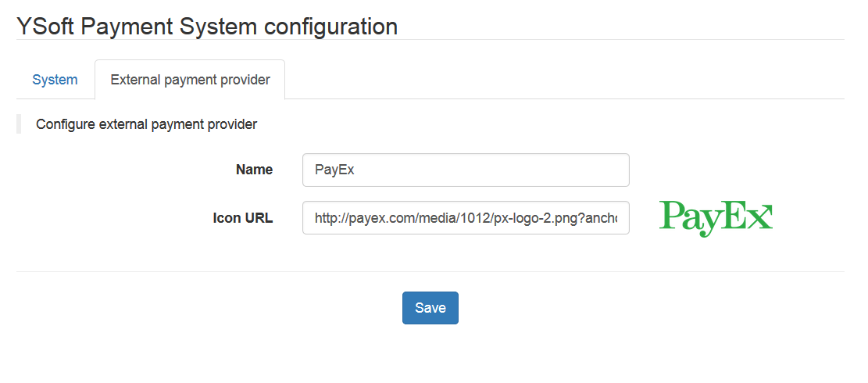This screenshot has height=383, width=868.
Task: Click the http prefix in Icon URL field
Action: click(327, 218)
